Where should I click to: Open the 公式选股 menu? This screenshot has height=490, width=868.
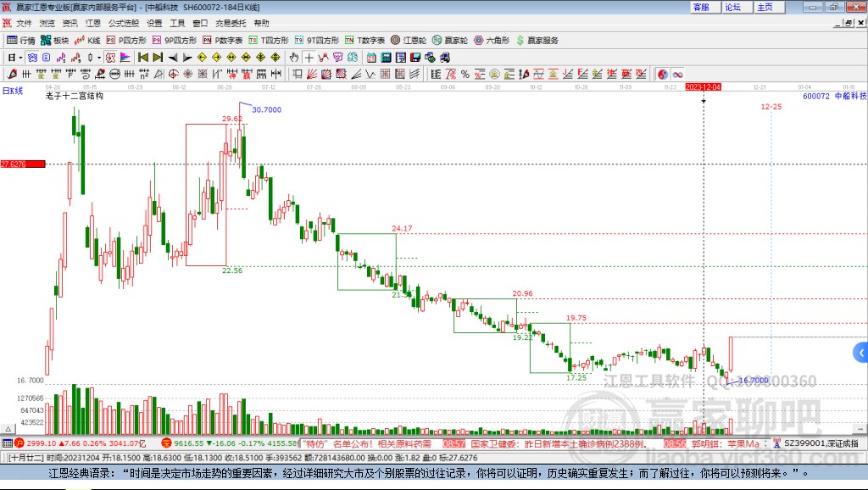124,23
